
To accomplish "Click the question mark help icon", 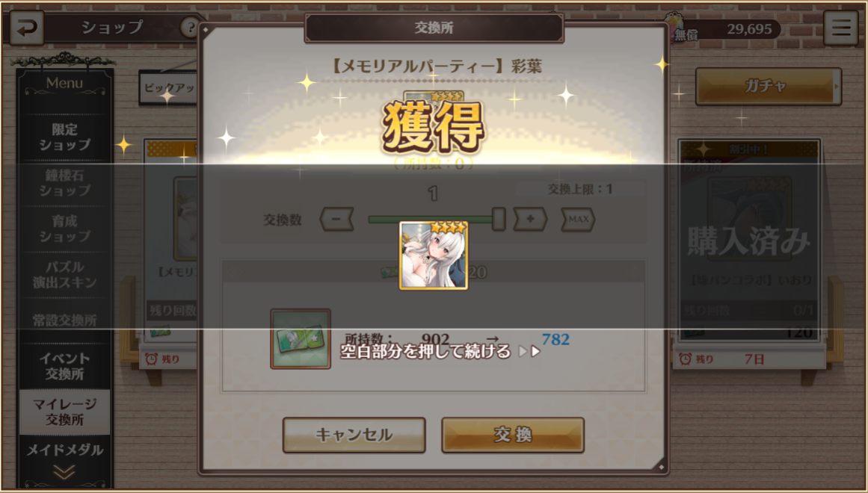I will pos(189,27).
